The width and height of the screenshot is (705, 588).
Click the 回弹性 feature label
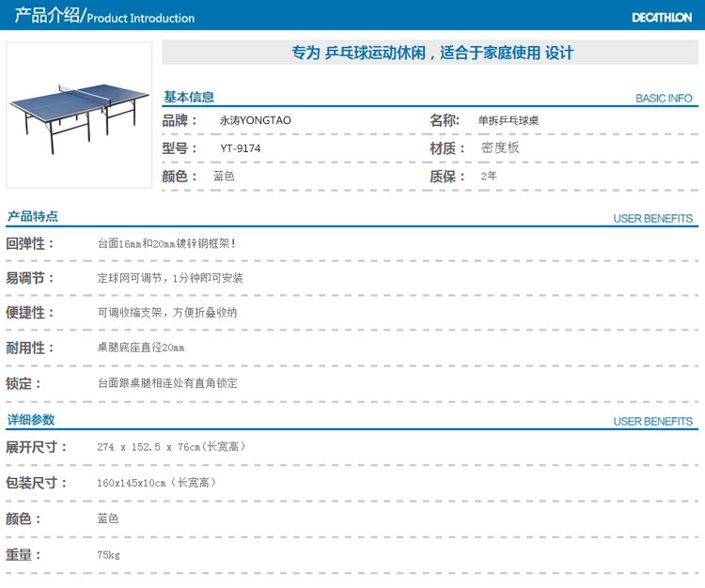(30, 244)
